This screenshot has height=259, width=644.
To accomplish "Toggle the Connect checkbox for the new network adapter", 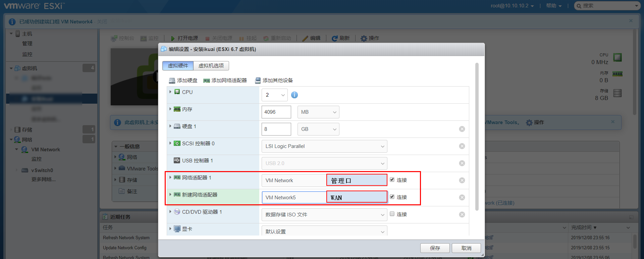I will coord(392,197).
